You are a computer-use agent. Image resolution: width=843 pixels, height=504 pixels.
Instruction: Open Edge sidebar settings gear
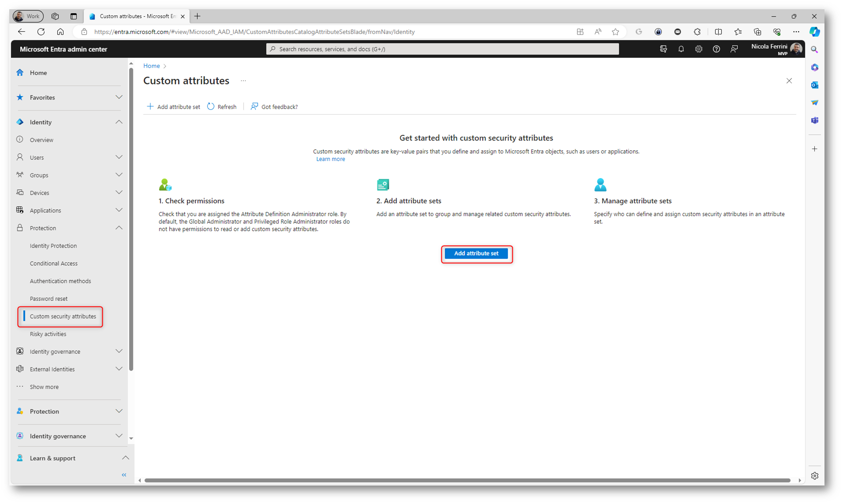click(814, 476)
